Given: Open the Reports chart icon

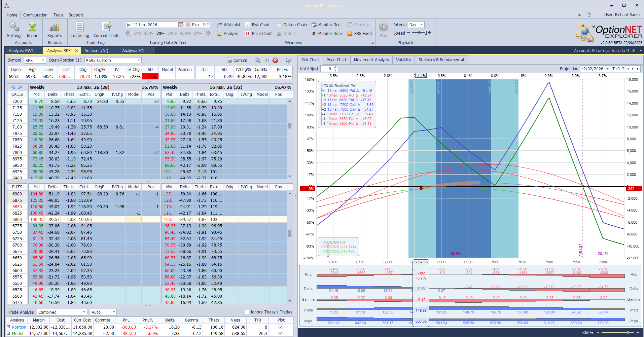Looking at the screenshot, I should 54,27.
